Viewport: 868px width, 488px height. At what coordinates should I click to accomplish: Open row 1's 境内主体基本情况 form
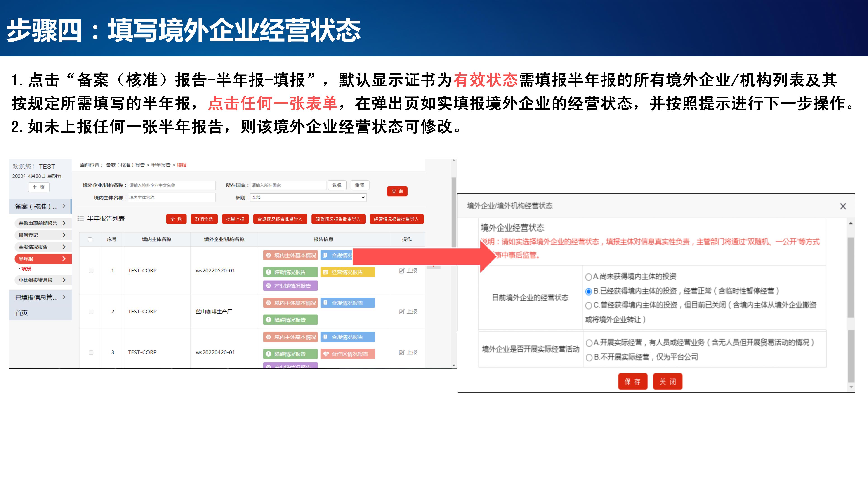coord(290,255)
